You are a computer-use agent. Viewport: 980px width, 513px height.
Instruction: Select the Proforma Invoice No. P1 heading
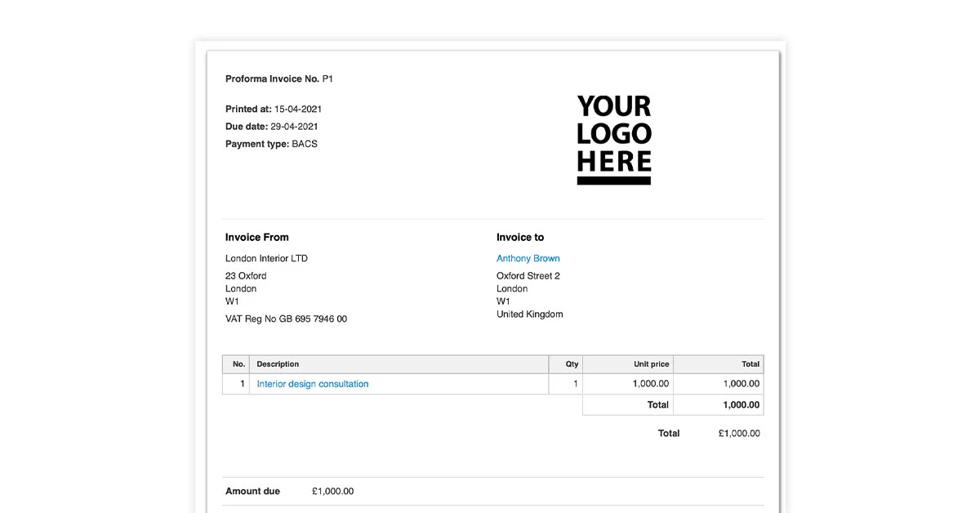[x=278, y=78]
